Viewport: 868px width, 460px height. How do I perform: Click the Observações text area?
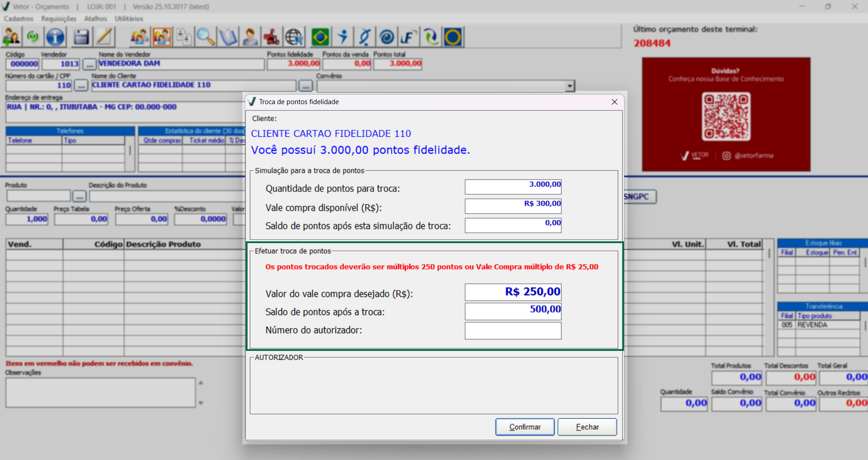pyautogui.click(x=100, y=393)
